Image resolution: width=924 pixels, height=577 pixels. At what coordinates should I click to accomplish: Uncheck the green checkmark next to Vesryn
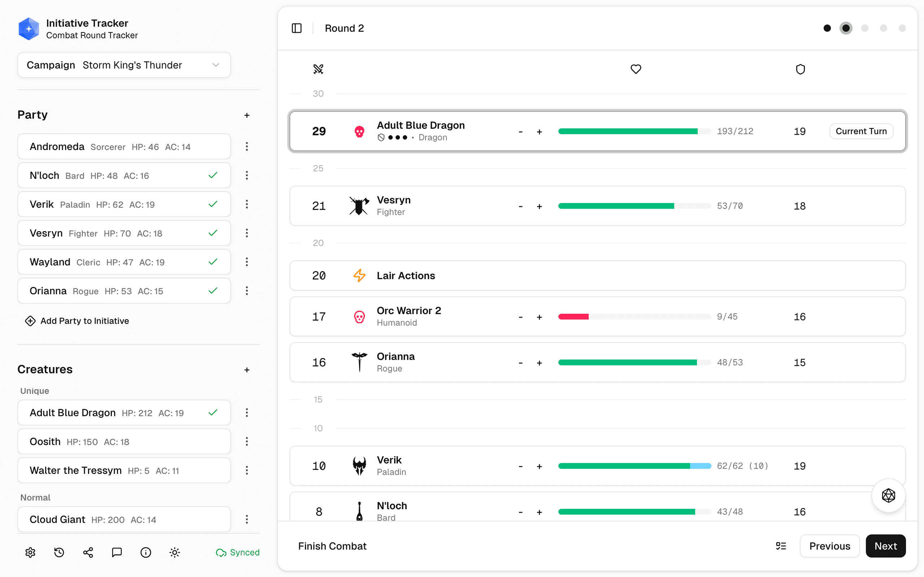tap(213, 233)
